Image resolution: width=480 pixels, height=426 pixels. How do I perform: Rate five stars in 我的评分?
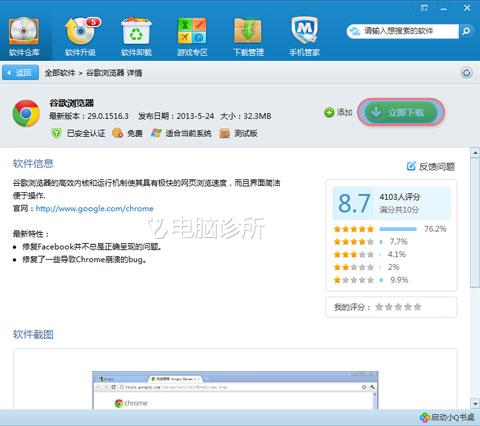pos(417,307)
